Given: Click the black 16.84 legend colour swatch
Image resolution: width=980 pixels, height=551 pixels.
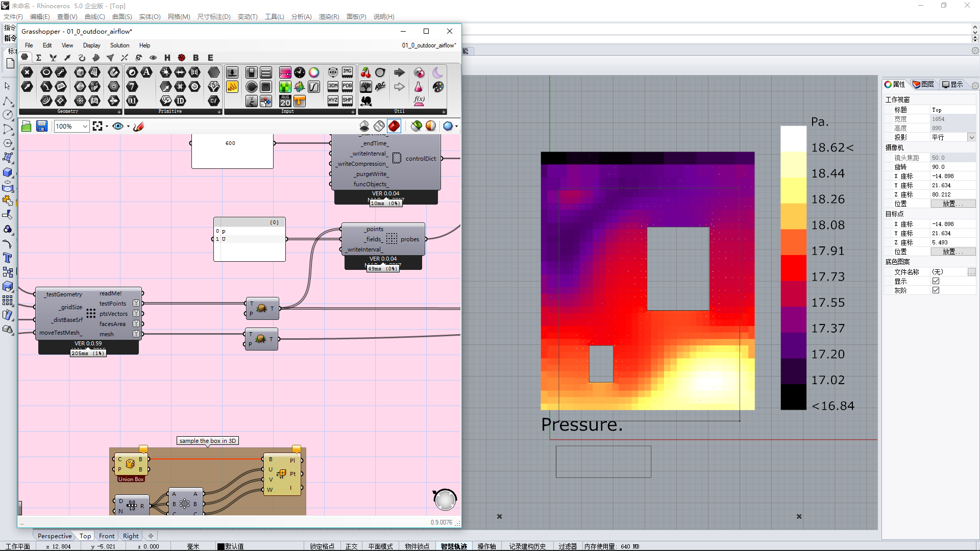Looking at the screenshot, I should coord(793,397).
